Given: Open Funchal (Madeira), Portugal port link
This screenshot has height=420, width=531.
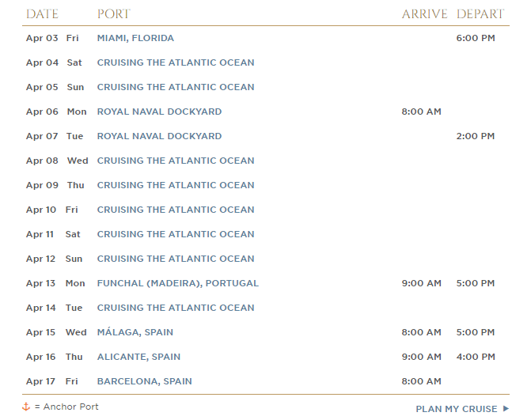Looking at the screenshot, I should 178,283.
